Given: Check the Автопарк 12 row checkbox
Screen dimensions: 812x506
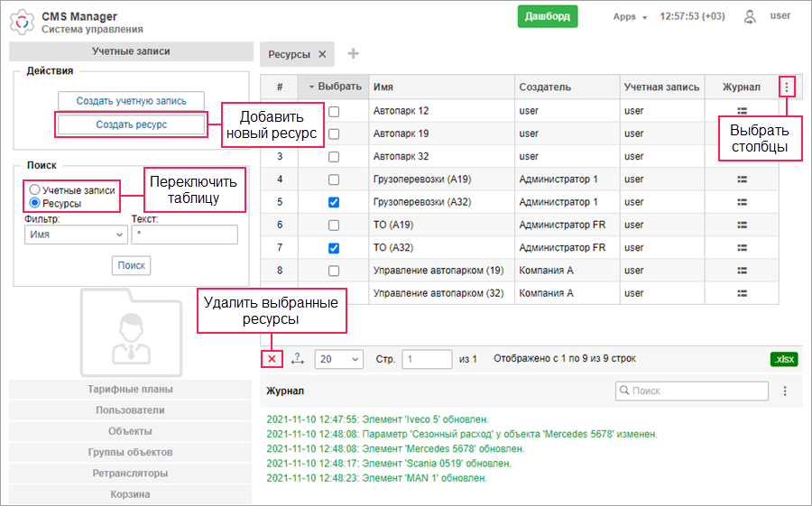Looking at the screenshot, I should 334,111.
